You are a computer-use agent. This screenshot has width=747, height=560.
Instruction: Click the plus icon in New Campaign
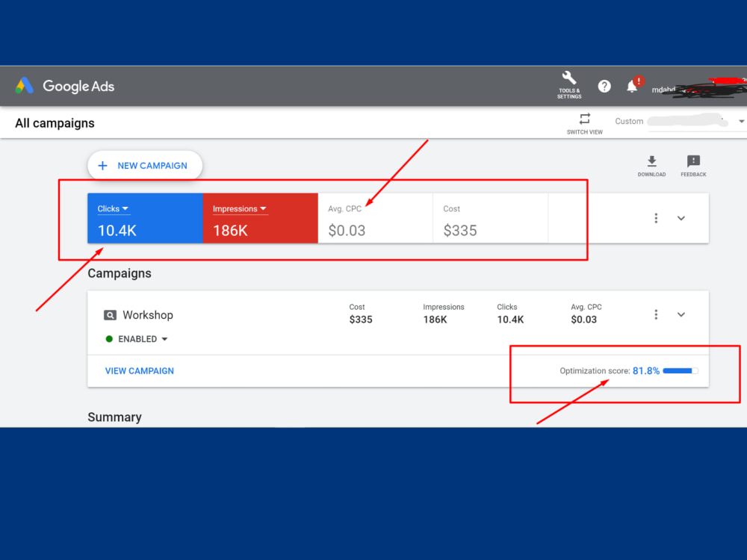[102, 166]
